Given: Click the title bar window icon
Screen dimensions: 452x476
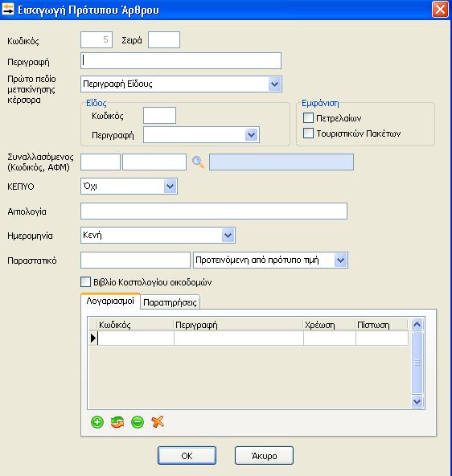Looking at the screenshot, I should point(8,9).
